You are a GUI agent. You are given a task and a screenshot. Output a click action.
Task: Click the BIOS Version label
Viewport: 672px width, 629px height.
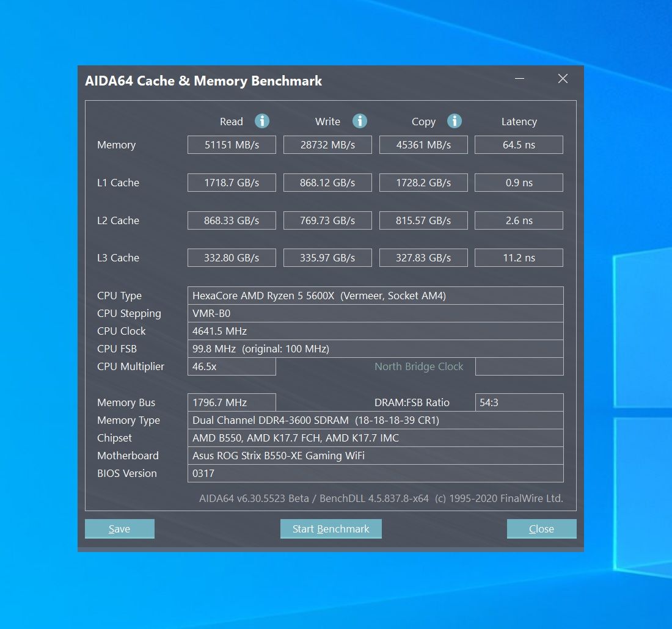tap(127, 473)
